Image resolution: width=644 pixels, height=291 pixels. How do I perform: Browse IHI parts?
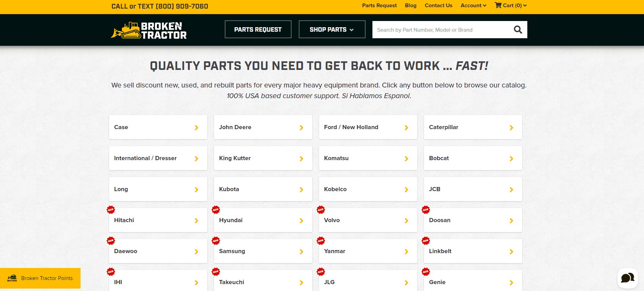[158, 281]
